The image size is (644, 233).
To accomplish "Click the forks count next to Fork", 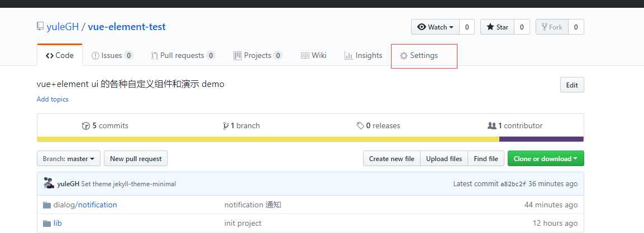I will point(576,27).
